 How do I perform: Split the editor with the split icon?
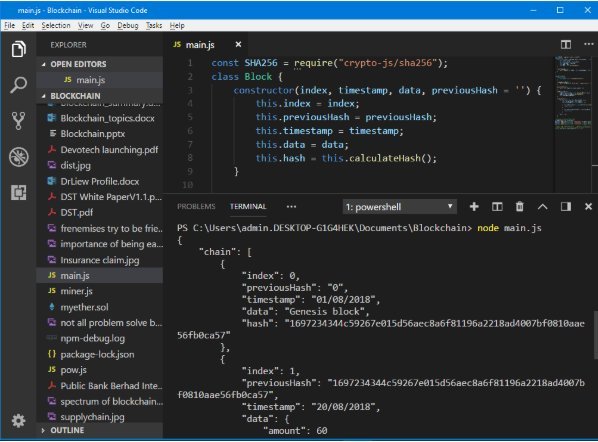[566, 45]
